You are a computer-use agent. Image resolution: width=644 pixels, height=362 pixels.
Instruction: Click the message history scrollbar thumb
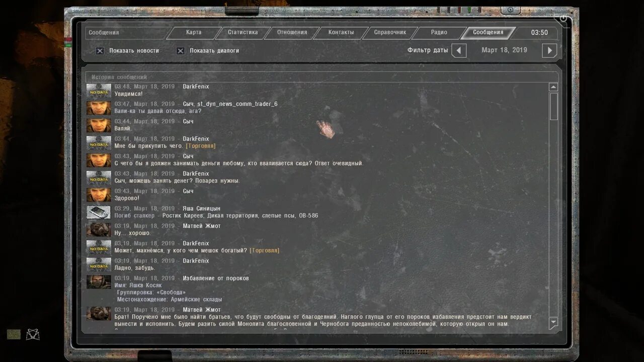(x=553, y=106)
